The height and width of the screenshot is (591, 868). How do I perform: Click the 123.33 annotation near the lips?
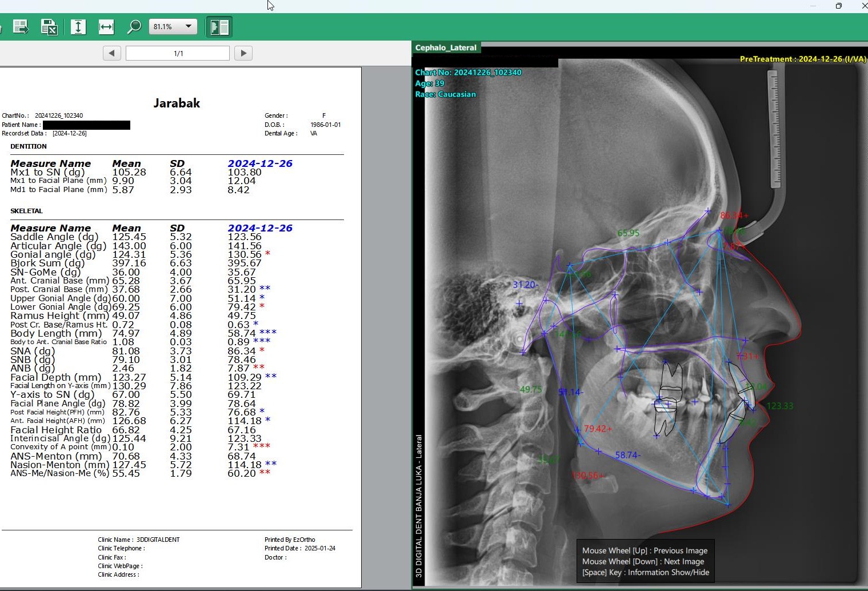[779, 406]
